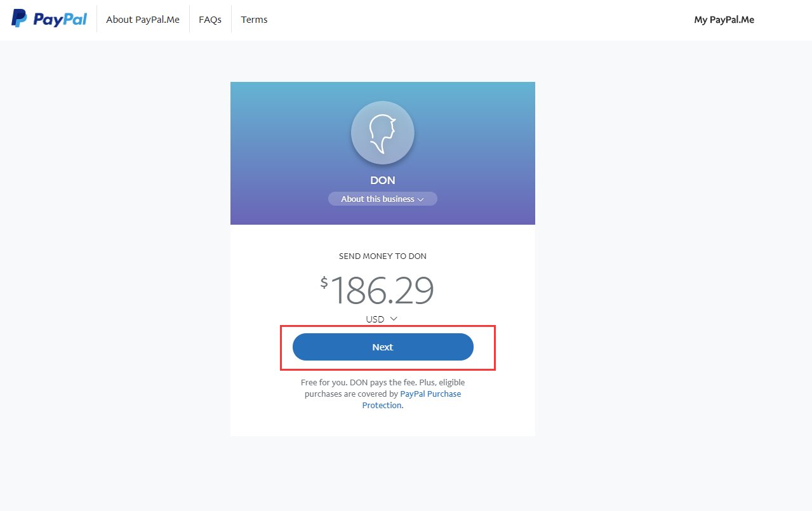Click the DON business name label

(x=383, y=180)
